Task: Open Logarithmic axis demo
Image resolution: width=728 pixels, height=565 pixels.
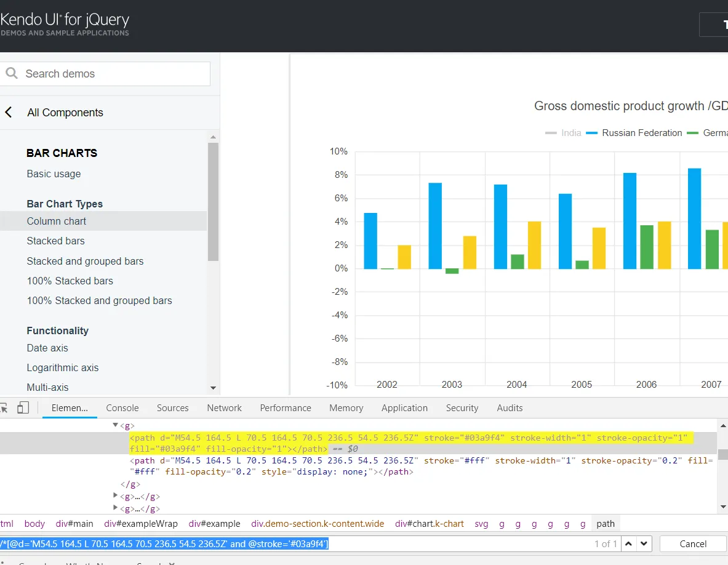Action: [63, 367]
